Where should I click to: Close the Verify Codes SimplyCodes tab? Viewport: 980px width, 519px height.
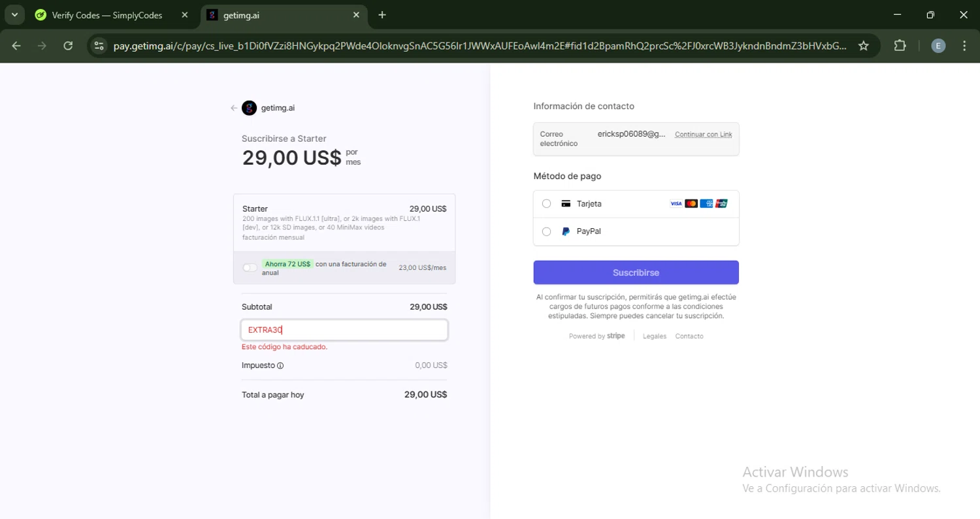[186, 15]
